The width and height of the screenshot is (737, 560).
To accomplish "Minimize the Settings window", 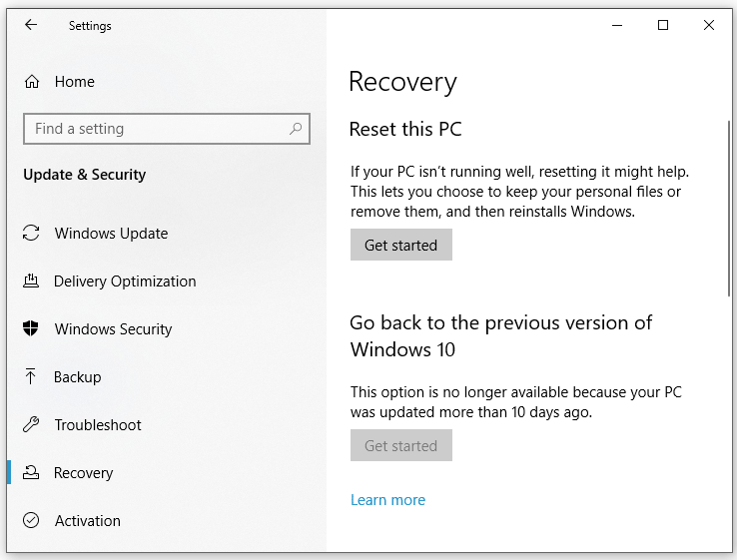I will [x=617, y=25].
